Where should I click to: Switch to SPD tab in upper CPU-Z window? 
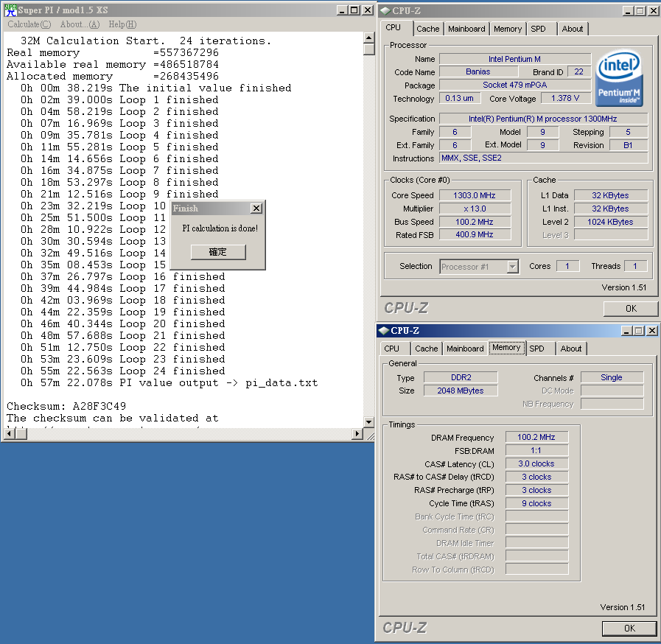tap(538, 29)
